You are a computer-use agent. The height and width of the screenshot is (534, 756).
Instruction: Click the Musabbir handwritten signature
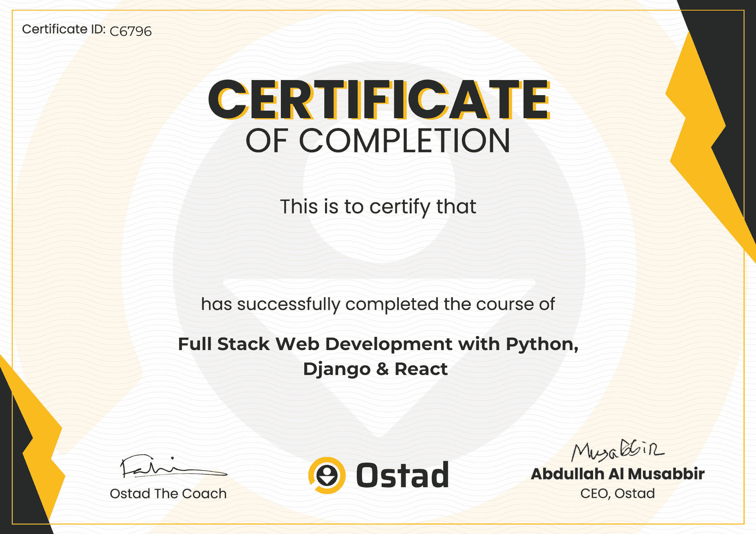[x=617, y=449]
